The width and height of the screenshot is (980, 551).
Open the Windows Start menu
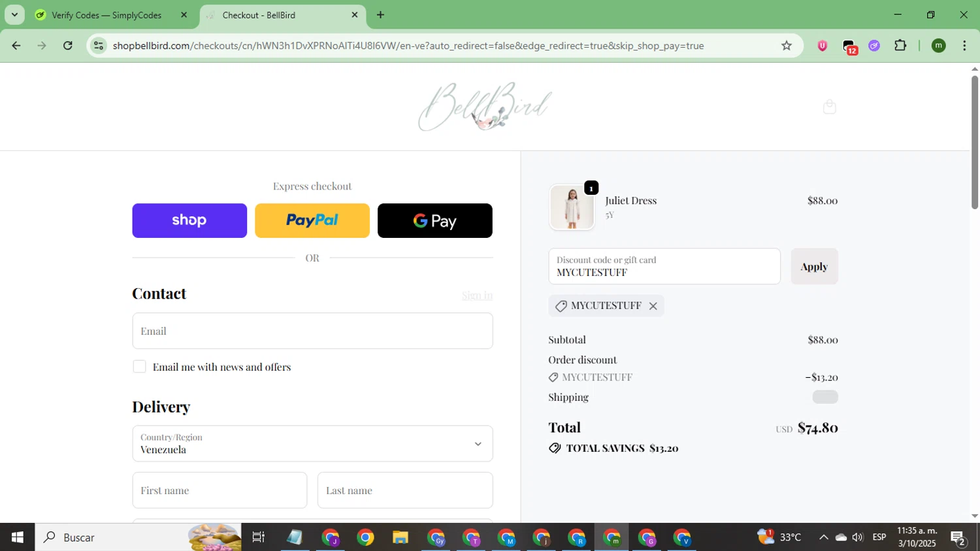tap(17, 537)
